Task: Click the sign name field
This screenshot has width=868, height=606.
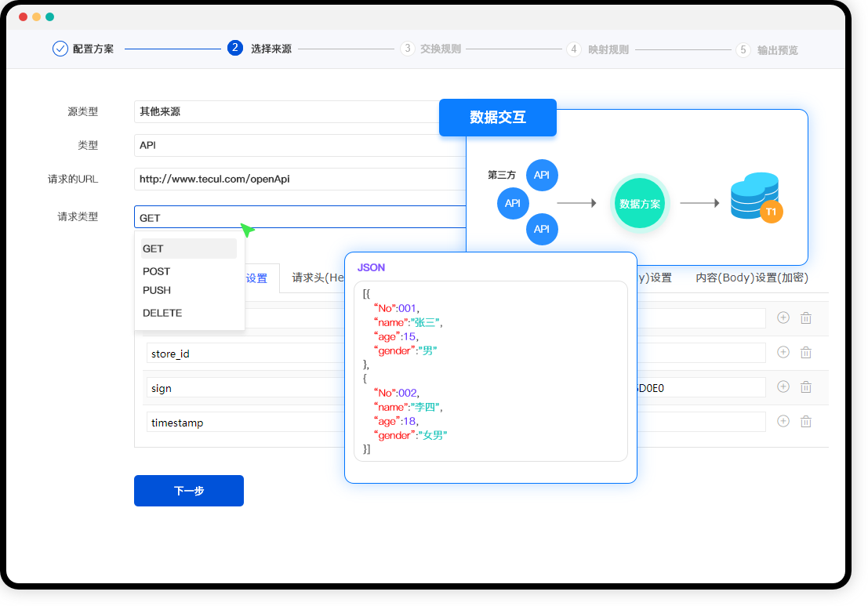Action: pyautogui.click(x=245, y=388)
